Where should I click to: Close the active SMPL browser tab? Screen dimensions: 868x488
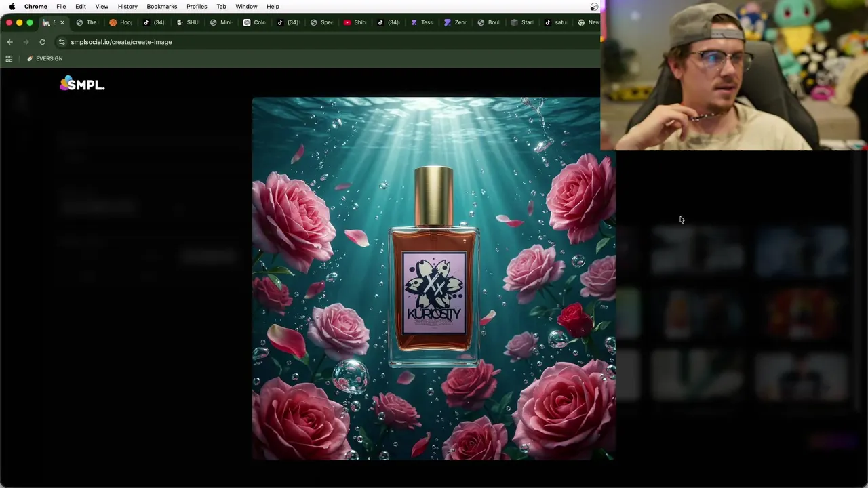pos(62,22)
